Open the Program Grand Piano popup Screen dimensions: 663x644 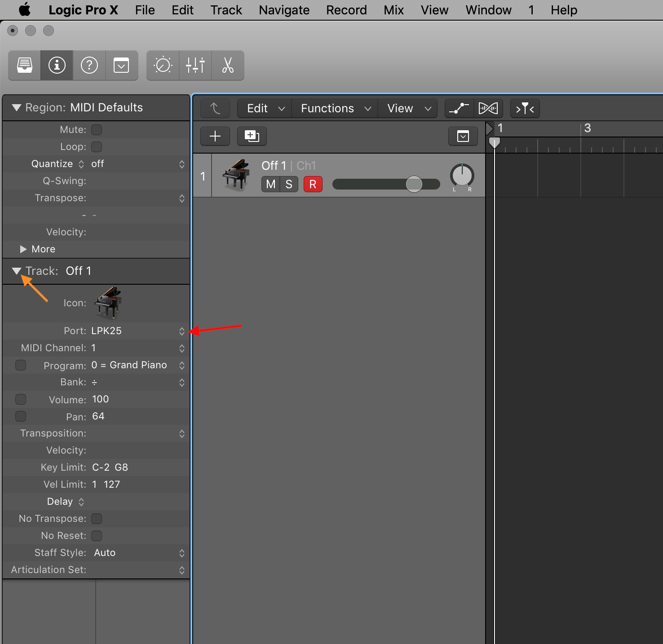(x=138, y=365)
